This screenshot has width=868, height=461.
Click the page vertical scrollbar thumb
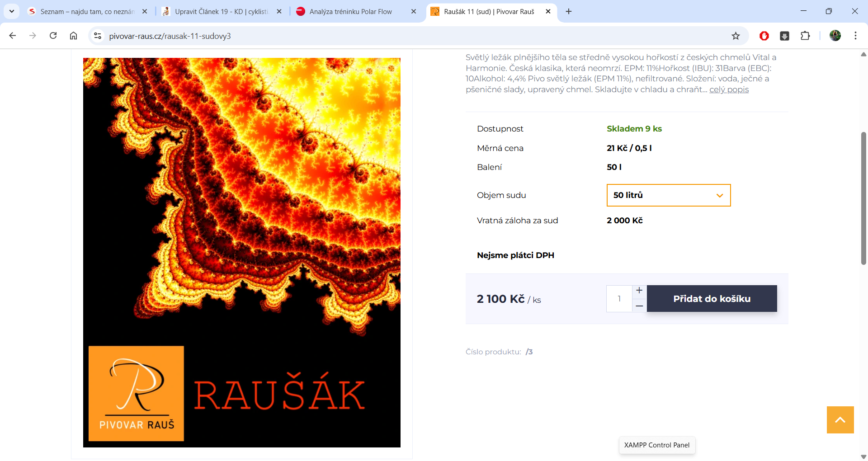tap(863, 198)
